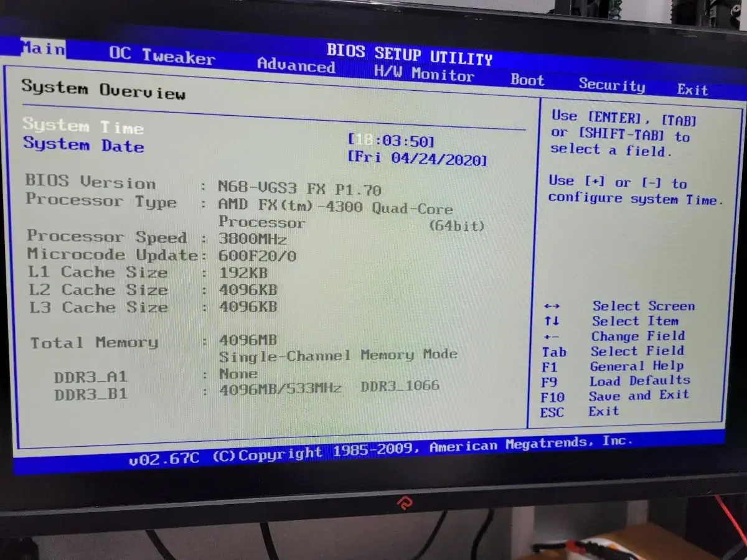Click the System Overview heading

(x=103, y=90)
